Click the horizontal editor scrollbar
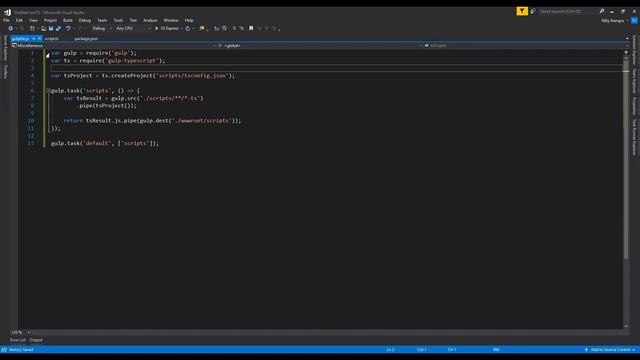Screen dimensions: 640x360 (327, 332)
